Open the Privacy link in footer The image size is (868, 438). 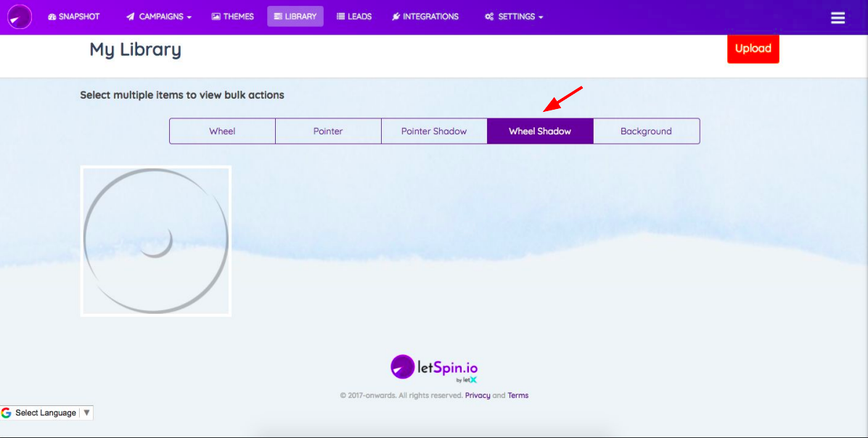tap(478, 396)
